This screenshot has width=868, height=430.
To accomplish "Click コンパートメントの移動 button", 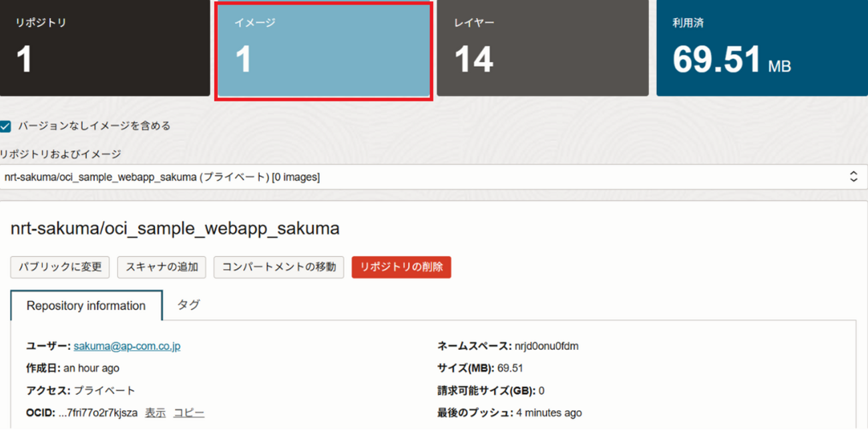I will tap(279, 267).
